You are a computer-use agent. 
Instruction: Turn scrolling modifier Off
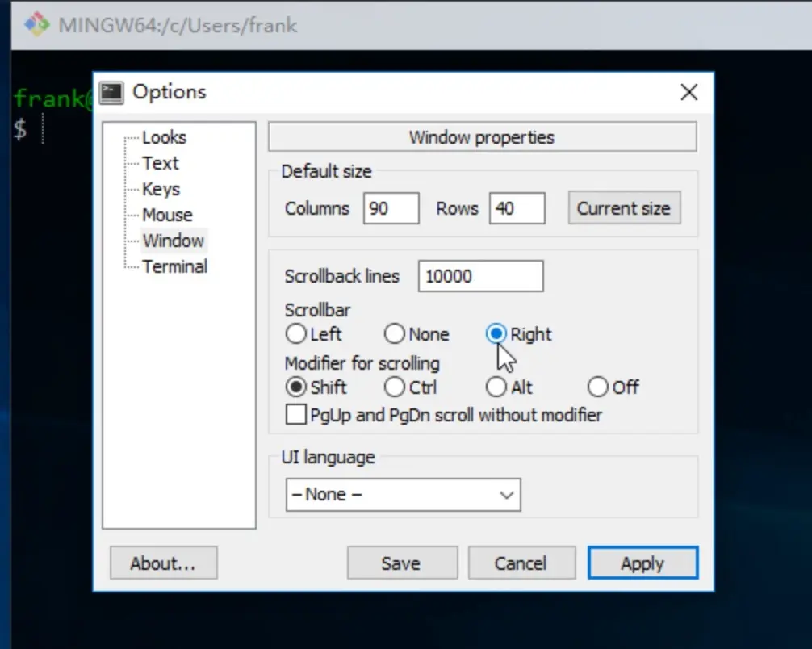pyautogui.click(x=598, y=387)
